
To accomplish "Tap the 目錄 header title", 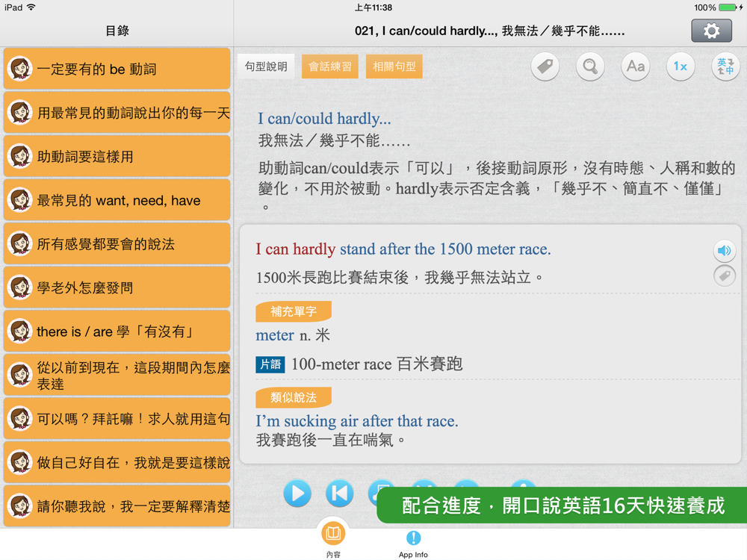I will point(117,31).
